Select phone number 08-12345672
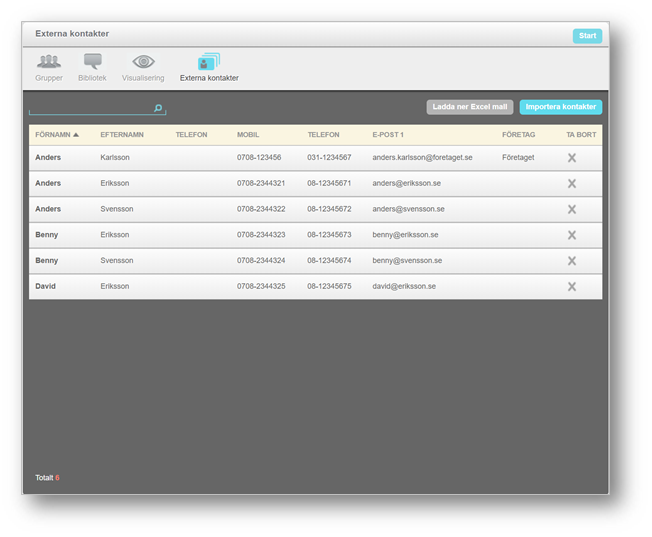 coord(329,209)
